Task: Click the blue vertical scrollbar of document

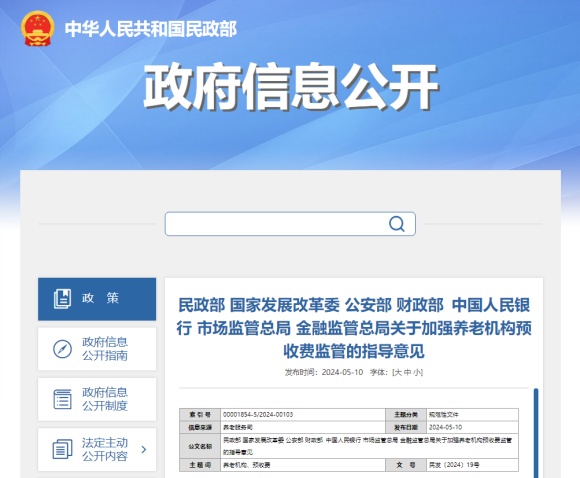Action: click(536, 433)
